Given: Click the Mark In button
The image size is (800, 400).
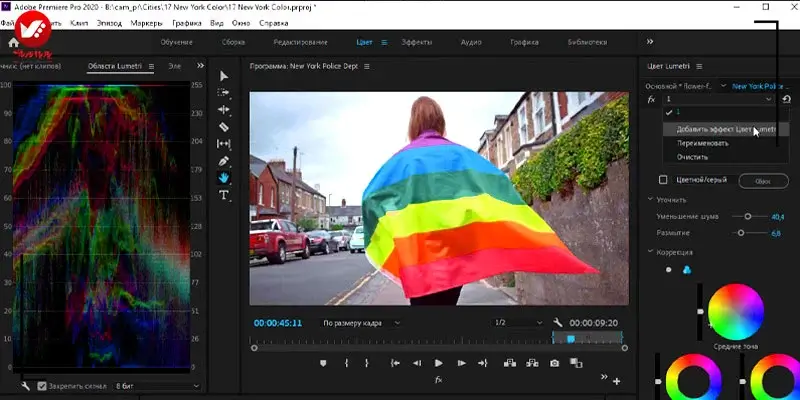Looking at the screenshot, I should (x=346, y=363).
